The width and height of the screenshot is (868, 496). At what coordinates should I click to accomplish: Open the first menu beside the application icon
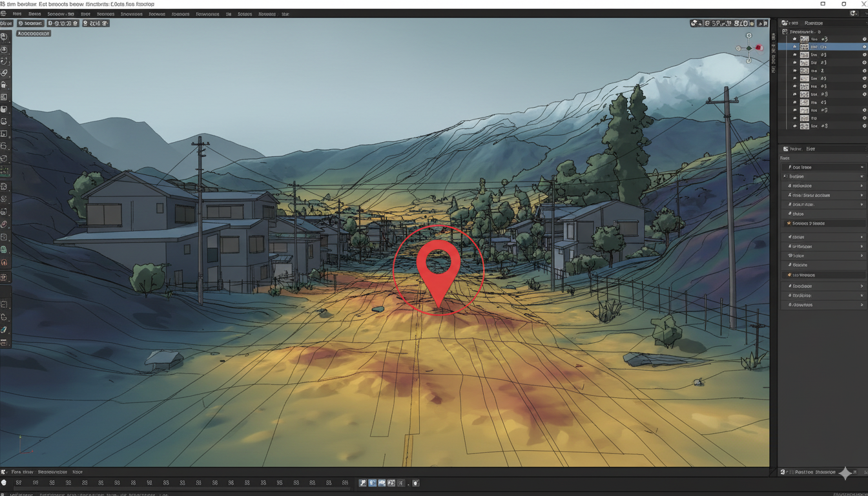[x=17, y=14]
